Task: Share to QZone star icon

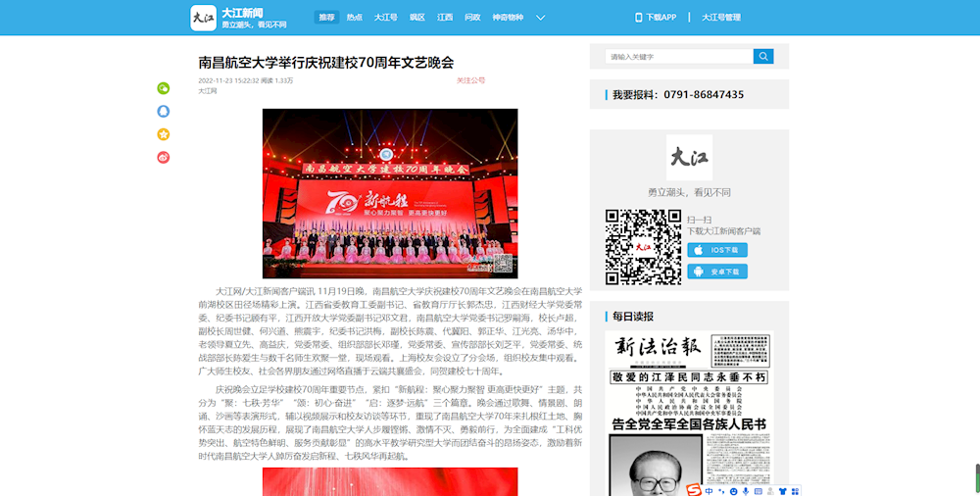Action: point(164,134)
